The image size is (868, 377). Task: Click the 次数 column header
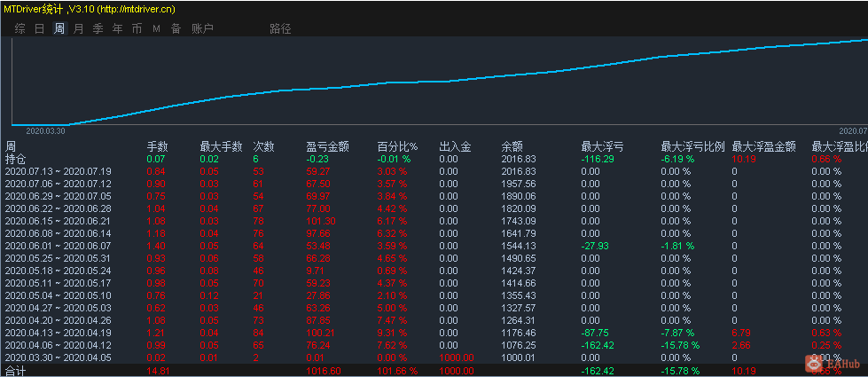(263, 146)
